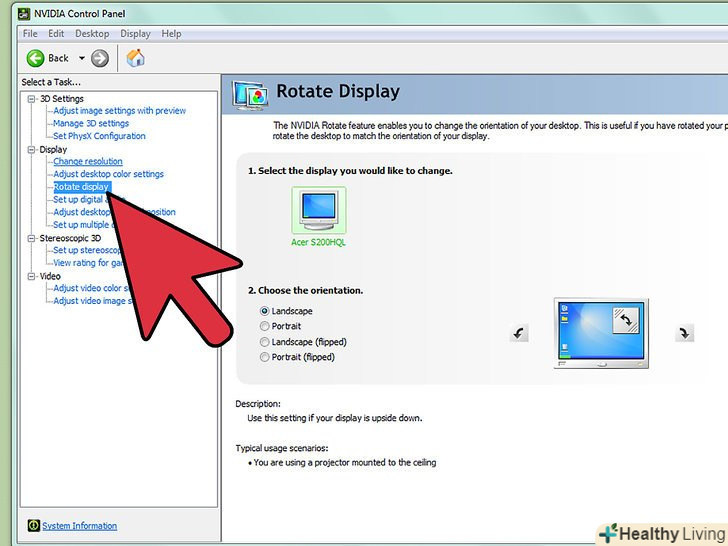
Task: Click the orientation preview monitor image
Action: (x=601, y=333)
